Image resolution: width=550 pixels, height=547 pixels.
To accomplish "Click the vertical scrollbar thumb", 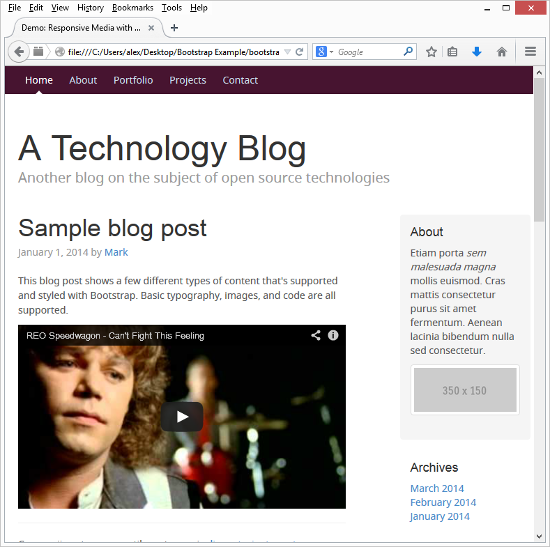I will coord(539,150).
